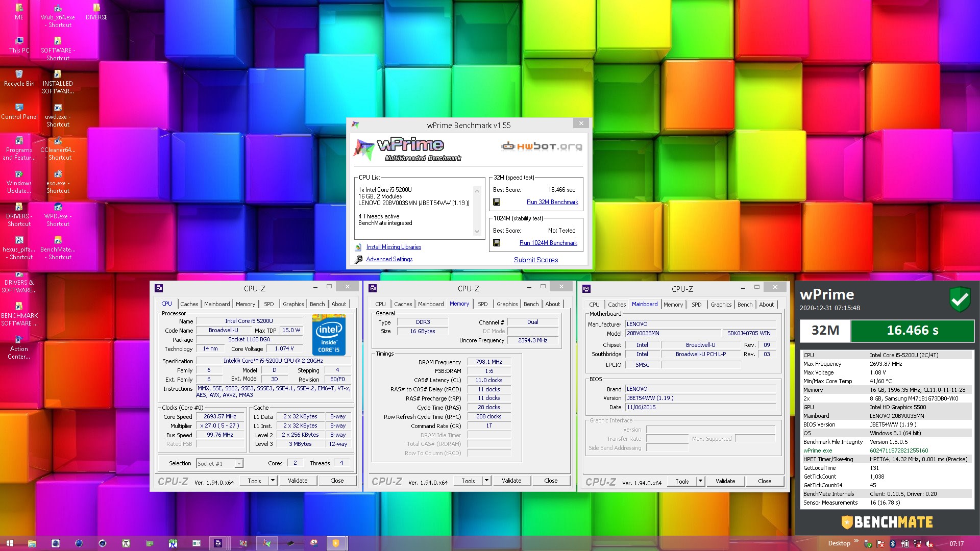Click the Action Center flag tray icon
Viewport: 980px width, 551px height.
tap(880, 544)
